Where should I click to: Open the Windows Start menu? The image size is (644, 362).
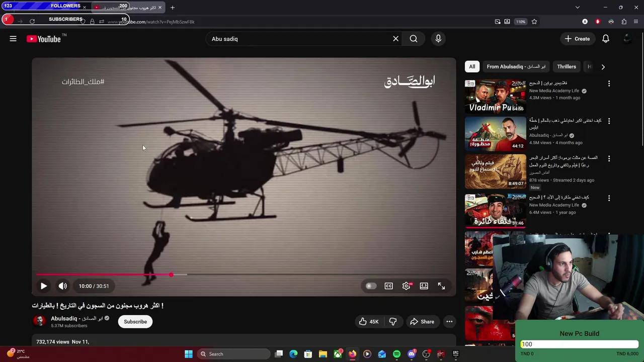[189, 354]
